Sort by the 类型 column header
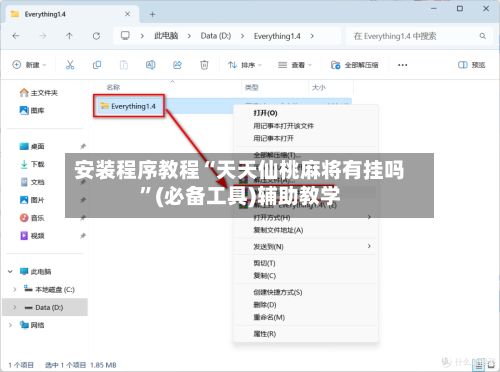 (x=251, y=88)
